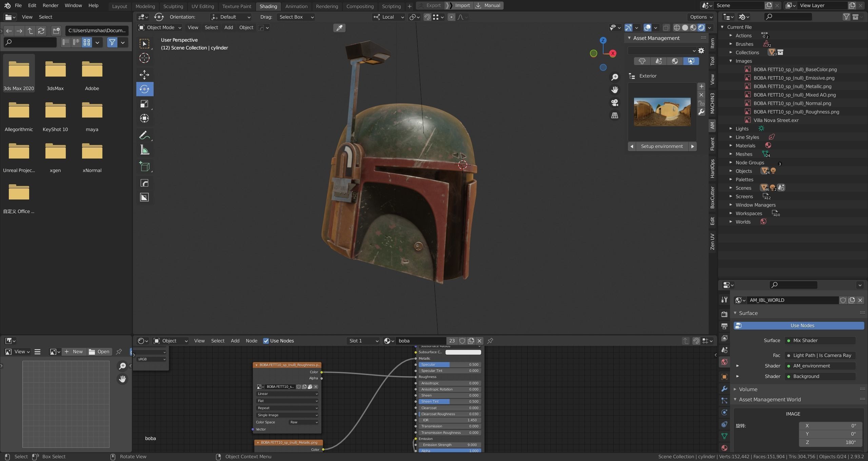
Task: Switch to the Texture Paint workspace tab
Action: [x=237, y=6]
